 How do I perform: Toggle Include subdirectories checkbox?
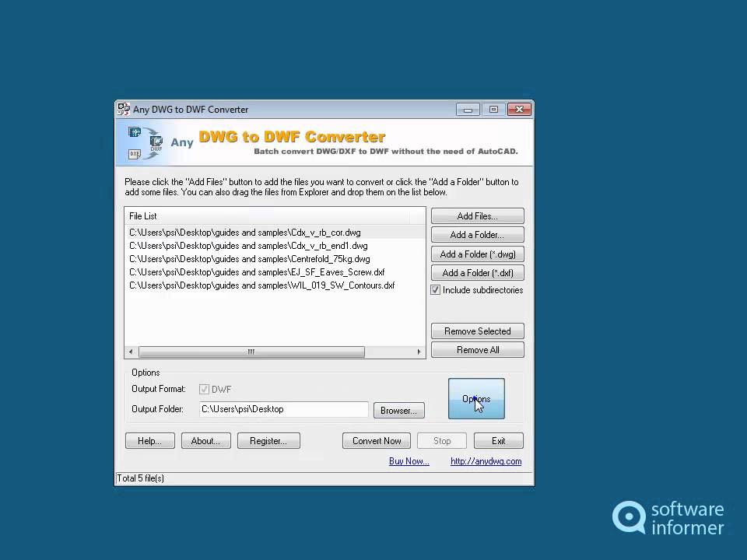point(436,290)
